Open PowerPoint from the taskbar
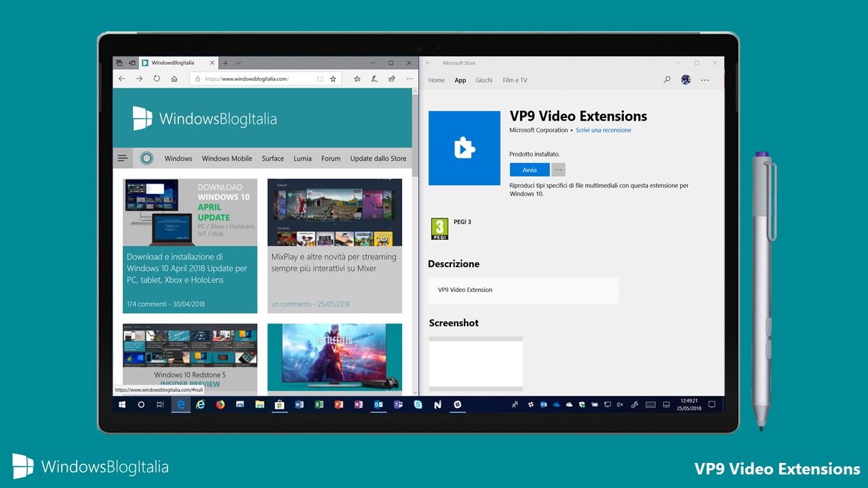 [x=338, y=405]
